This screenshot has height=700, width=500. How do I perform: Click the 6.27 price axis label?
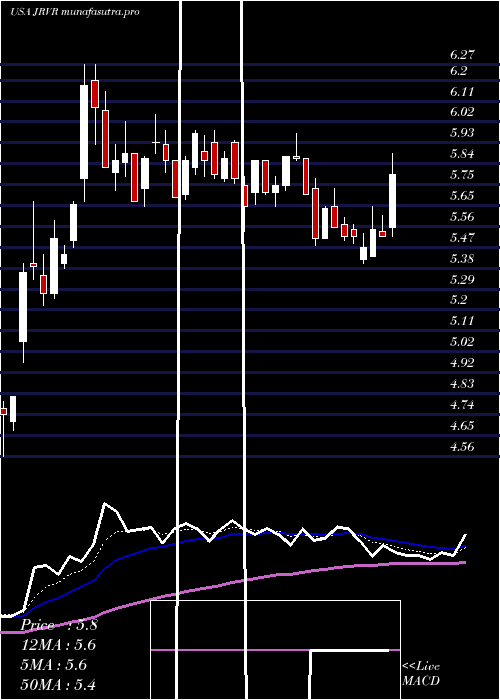click(462, 55)
